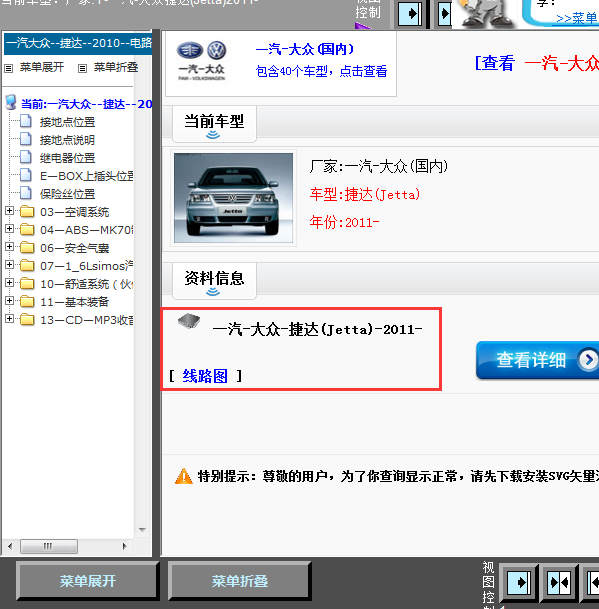
Task: Click the sidebar horizontal scrollbar thumb
Action: pos(49,546)
